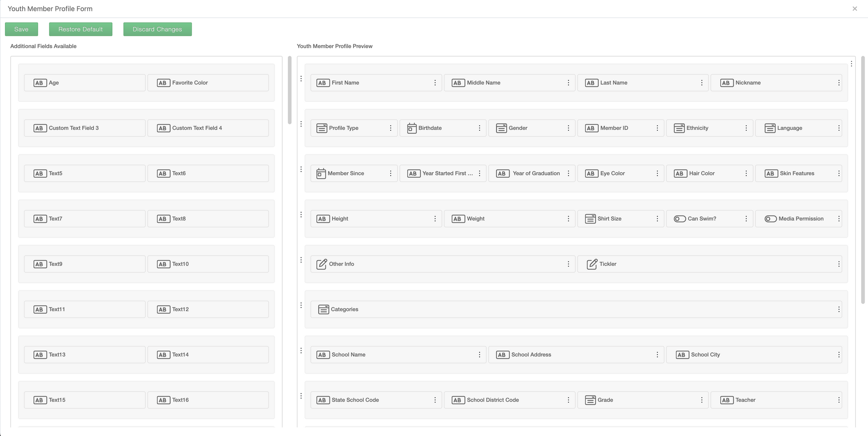Click the row handle for the First Name row
868x436 pixels.
301,79
